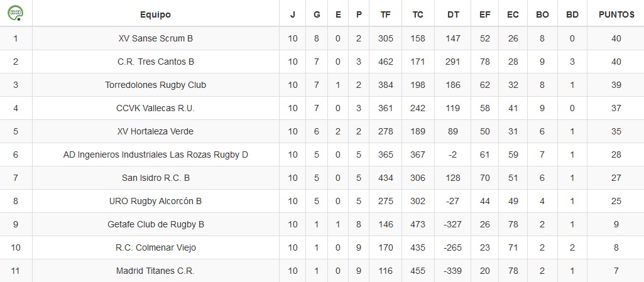
Task: Select Getafe Club de Rugby B
Action: tap(155, 225)
